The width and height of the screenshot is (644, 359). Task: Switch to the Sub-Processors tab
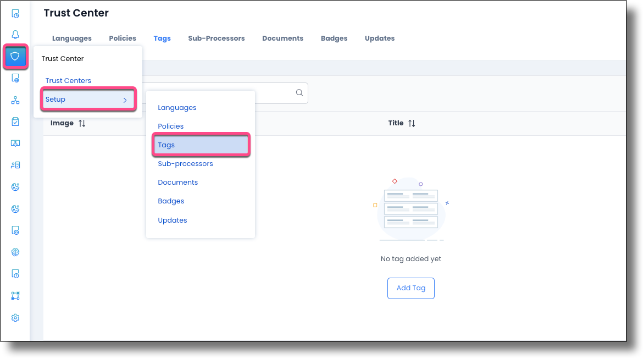[216, 38]
